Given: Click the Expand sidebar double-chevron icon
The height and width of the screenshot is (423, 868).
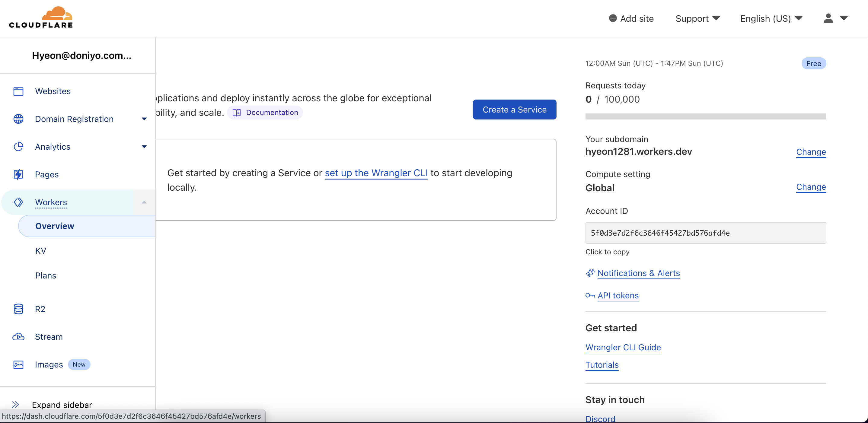Looking at the screenshot, I should coord(15,405).
